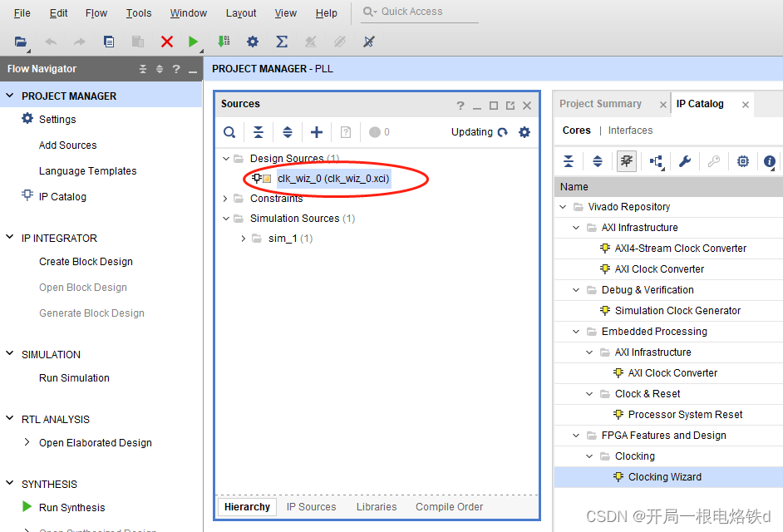Expand all in IP Catalog toolbar
The image size is (783, 532).
598,161
